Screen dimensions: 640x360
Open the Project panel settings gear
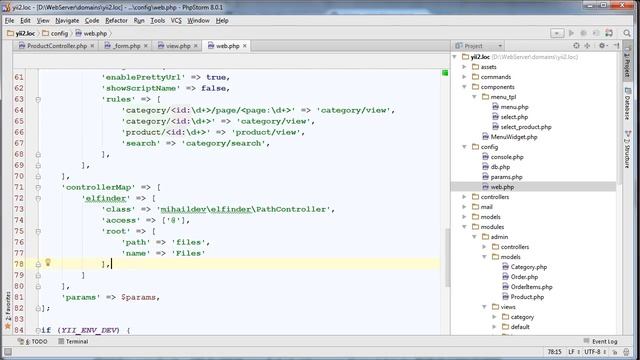coord(602,46)
